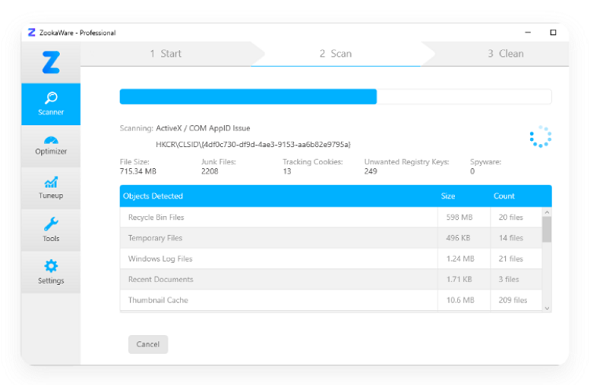Click the Objects Detected column header
The height and width of the screenshot is (385, 600).
(153, 196)
